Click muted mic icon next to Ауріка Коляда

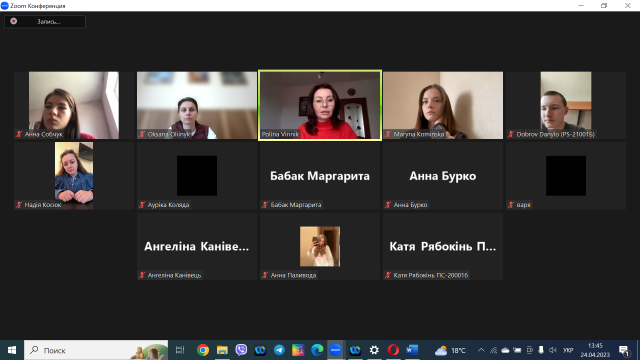point(142,204)
